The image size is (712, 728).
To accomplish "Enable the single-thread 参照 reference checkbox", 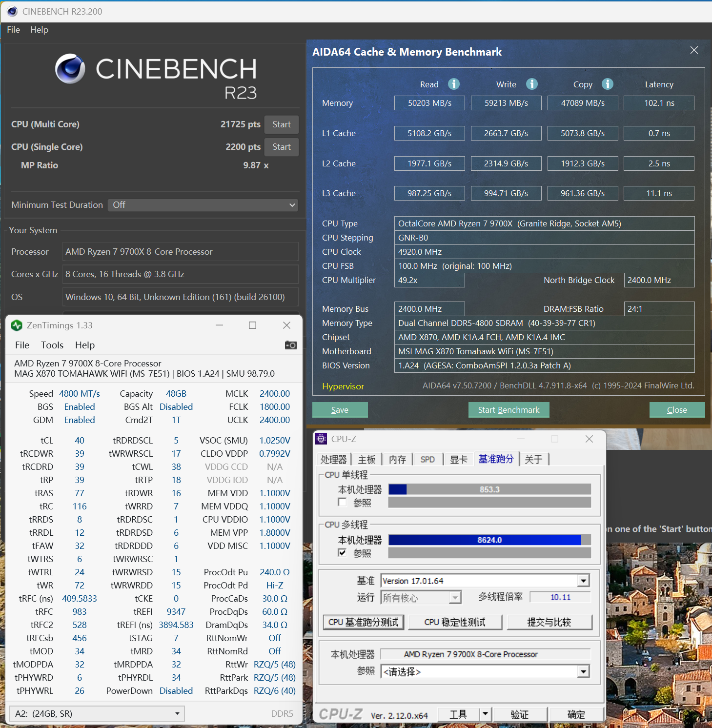I will [x=342, y=502].
